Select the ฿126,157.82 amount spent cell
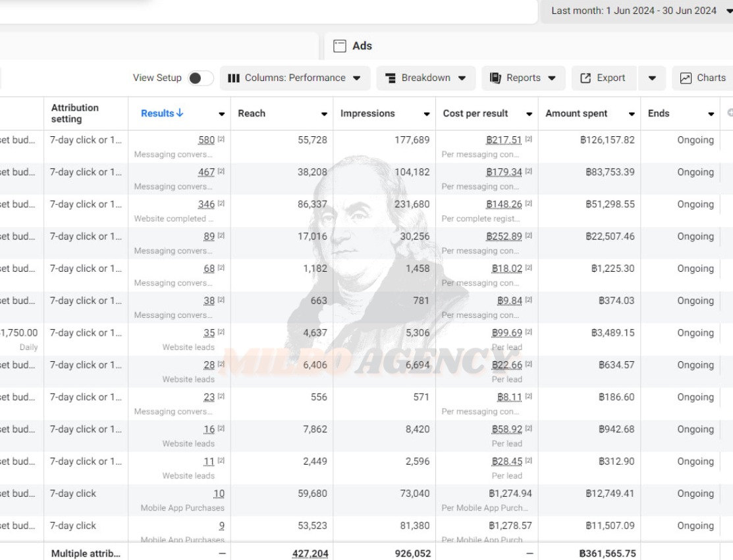This screenshot has width=733, height=560. [x=607, y=140]
